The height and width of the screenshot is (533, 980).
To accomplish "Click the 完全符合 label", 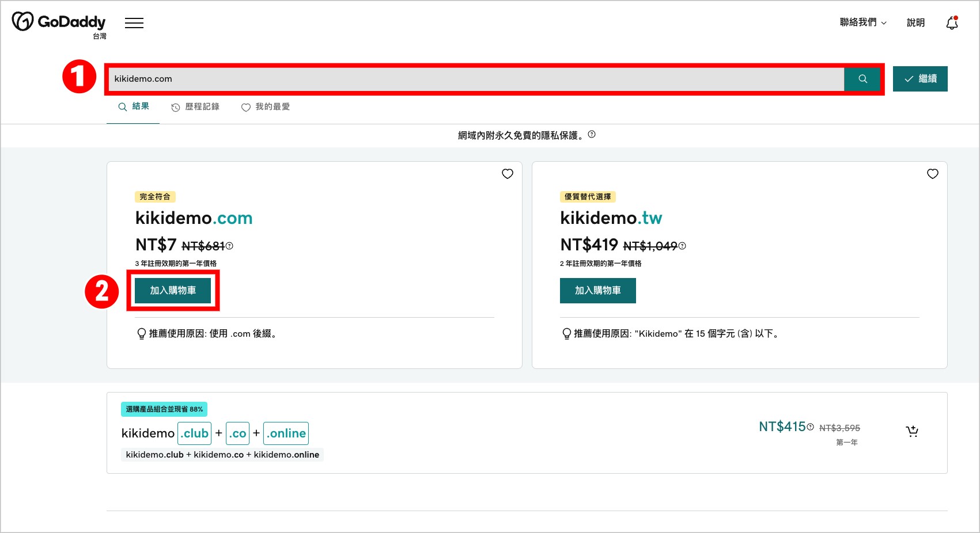I will point(155,197).
